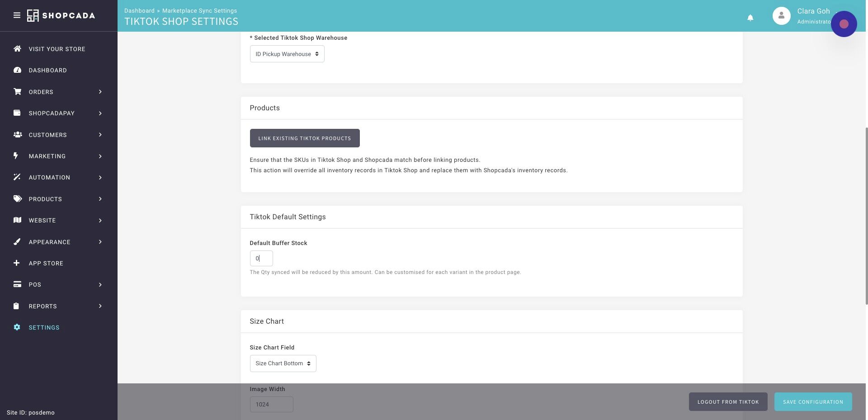
Task: Click the Reports clipboard icon
Action: point(16,306)
